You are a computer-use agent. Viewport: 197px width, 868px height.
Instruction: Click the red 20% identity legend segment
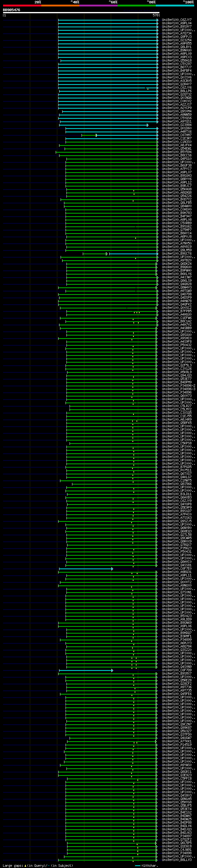click(22, 6)
